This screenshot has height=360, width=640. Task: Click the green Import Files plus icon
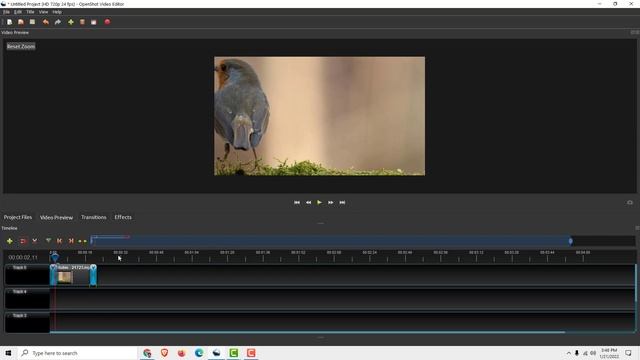[x=71, y=22]
